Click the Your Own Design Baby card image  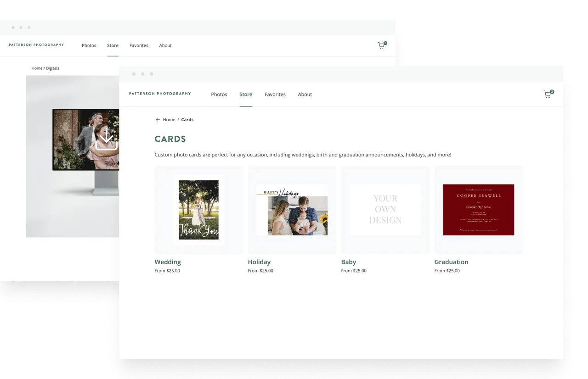coord(385,210)
